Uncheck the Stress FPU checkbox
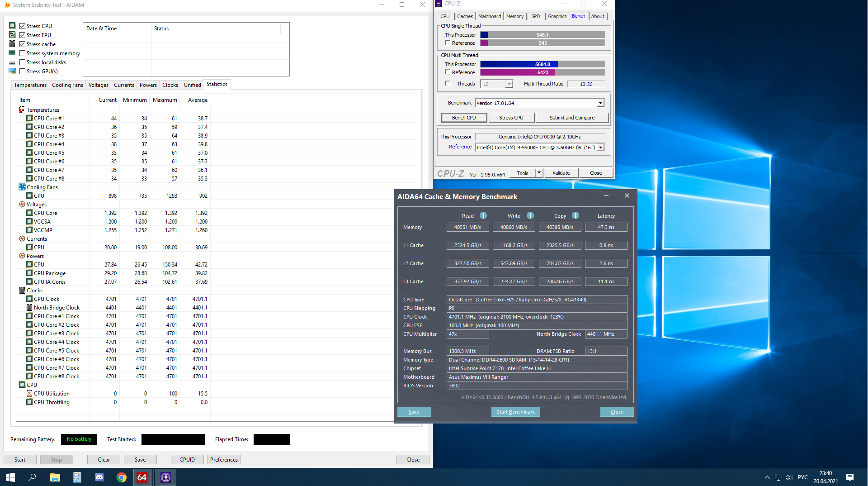 22,35
